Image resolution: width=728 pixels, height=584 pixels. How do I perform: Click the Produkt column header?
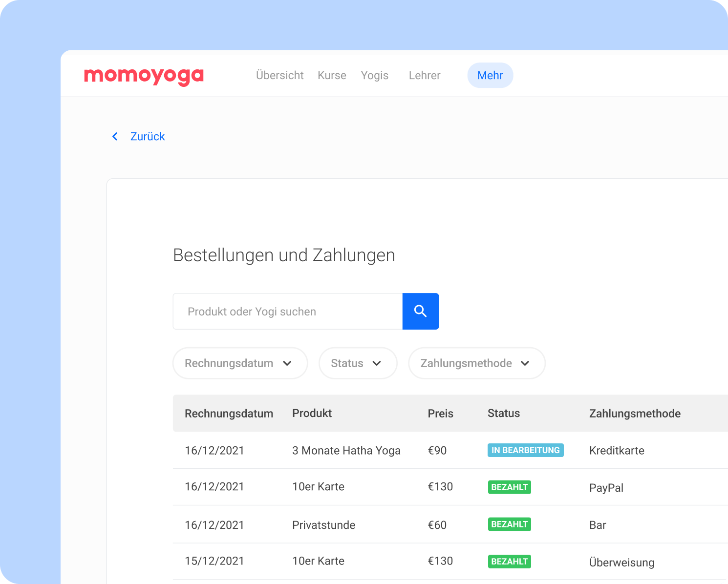(312, 413)
